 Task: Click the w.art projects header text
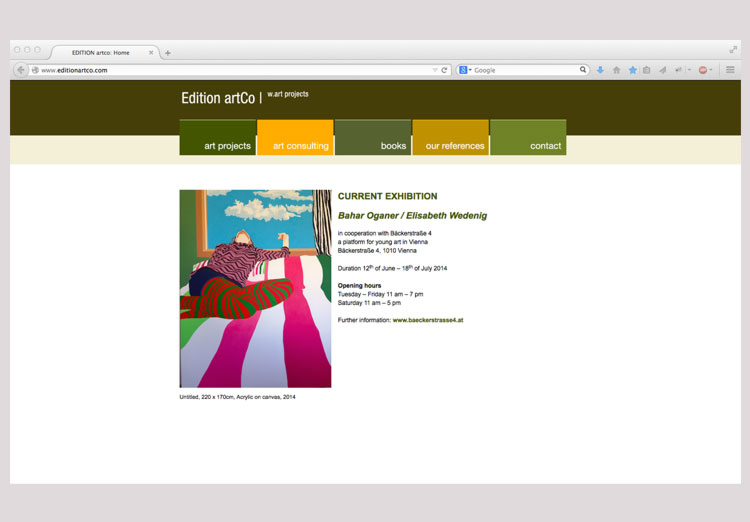pos(288,94)
